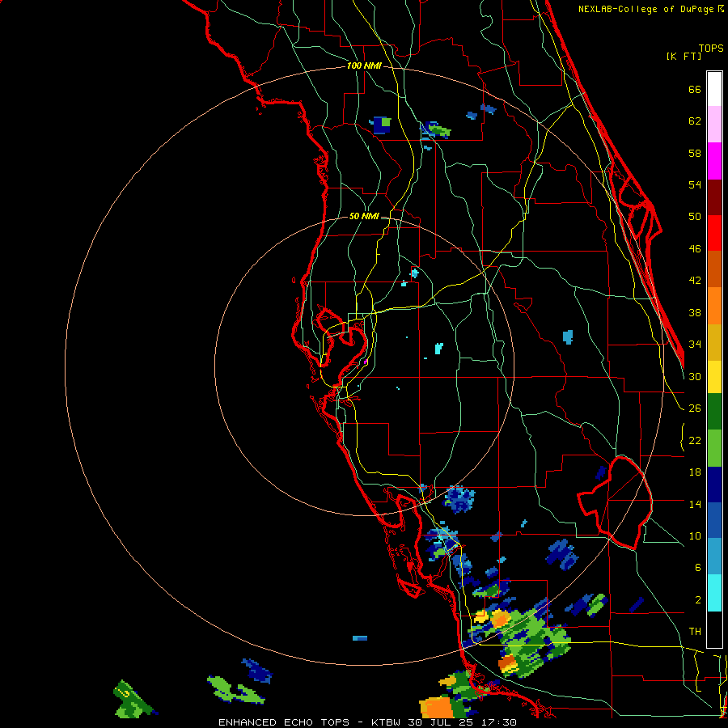Click the white top legend swatch above 66

point(714,89)
